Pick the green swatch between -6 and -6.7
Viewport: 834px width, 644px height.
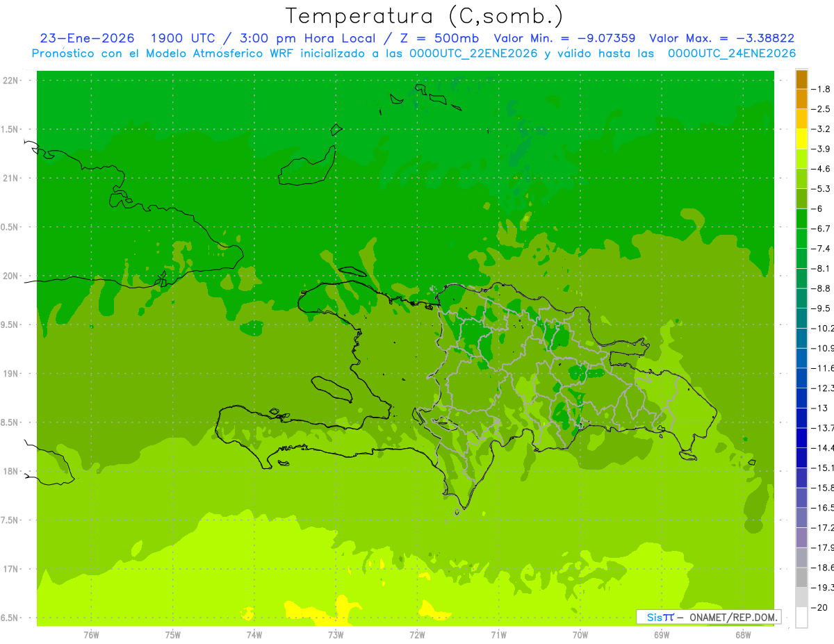pyautogui.click(x=801, y=219)
